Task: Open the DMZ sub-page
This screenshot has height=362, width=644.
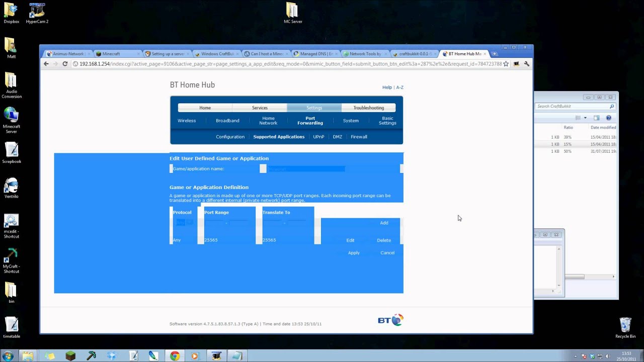Action: click(x=337, y=137)
